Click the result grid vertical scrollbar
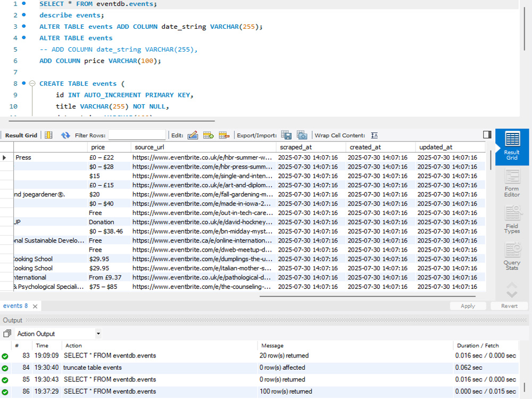The width and height of the screenshot is (532, 399). pyautogui.click(x=491, y=161)
